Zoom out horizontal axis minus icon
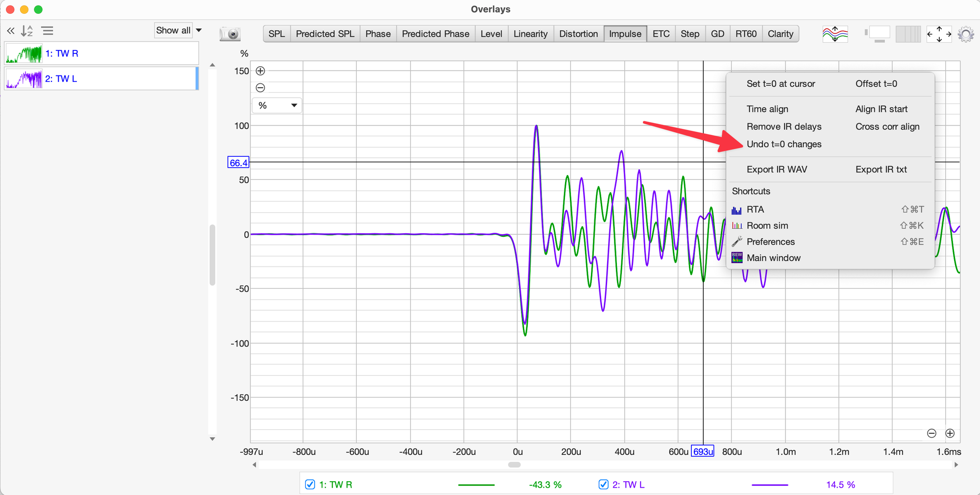The height and width of the screenshot is (495, 980). 931,433
